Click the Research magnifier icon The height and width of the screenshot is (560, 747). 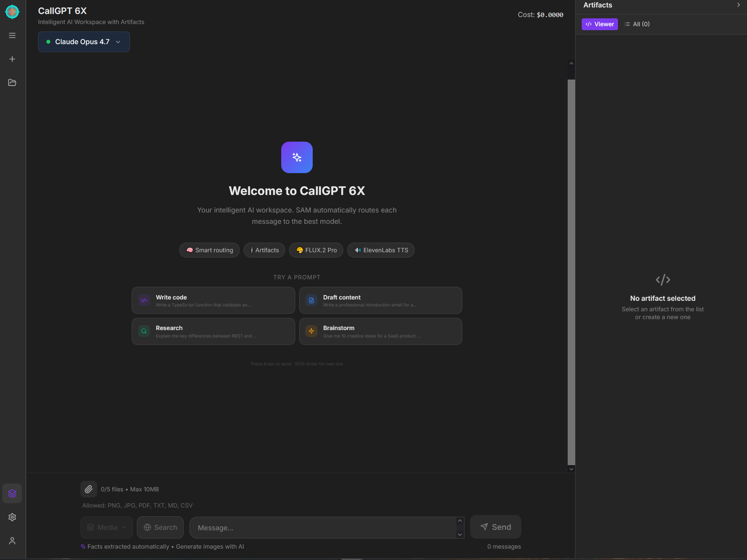(144, 331)
